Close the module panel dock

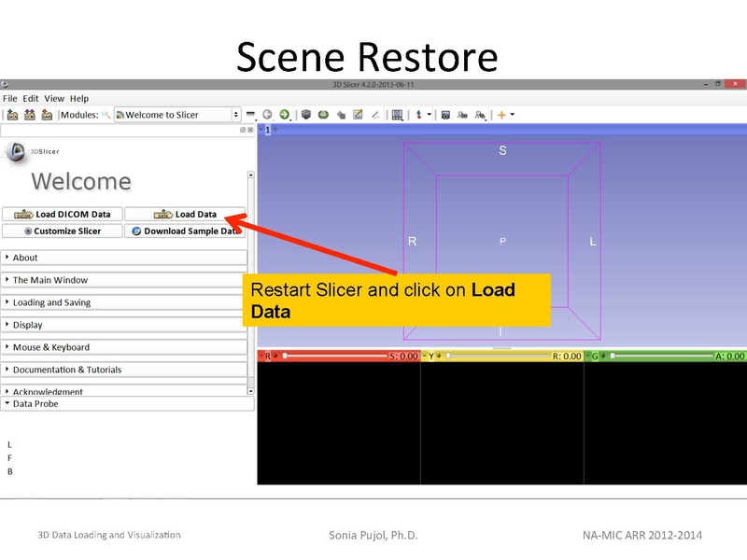click(250, 130)
